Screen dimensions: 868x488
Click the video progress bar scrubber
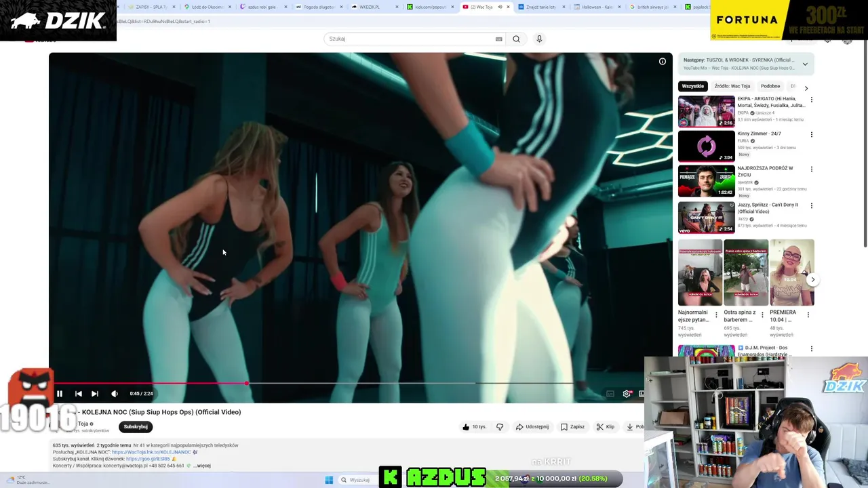tap(247, 384)
